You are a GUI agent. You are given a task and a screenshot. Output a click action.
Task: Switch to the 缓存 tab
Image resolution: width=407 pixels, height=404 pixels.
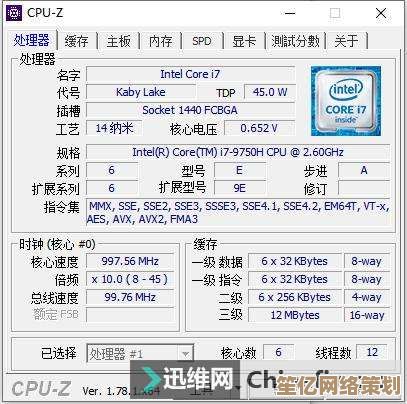(x=77, y=41)
